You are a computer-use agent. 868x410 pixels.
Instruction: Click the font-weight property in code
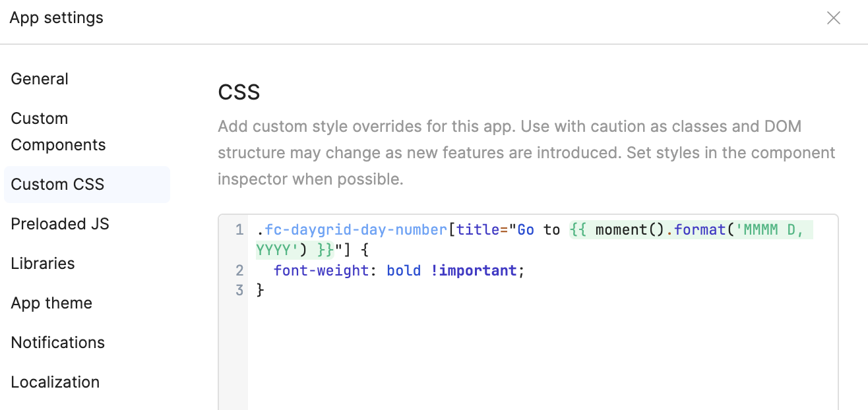321,270
